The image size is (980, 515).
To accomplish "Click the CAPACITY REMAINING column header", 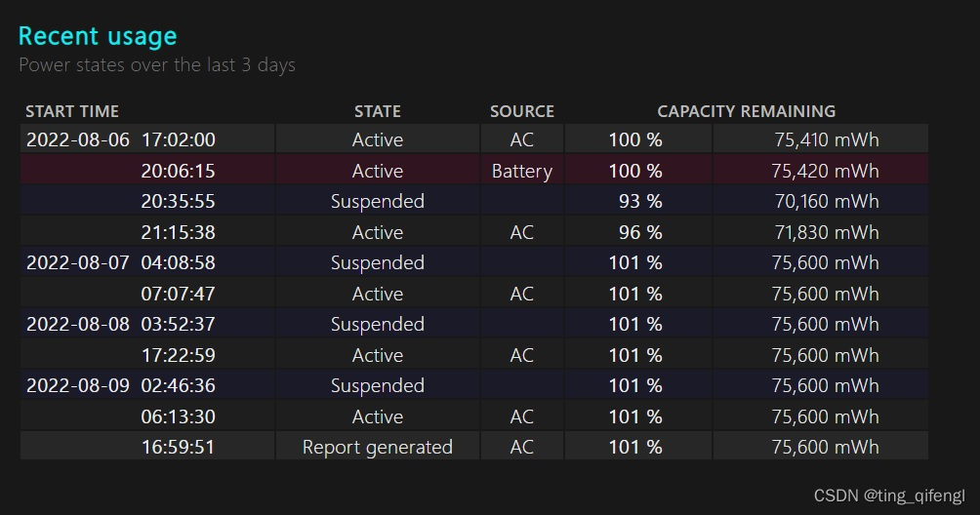I will click(x=746, y=111).
